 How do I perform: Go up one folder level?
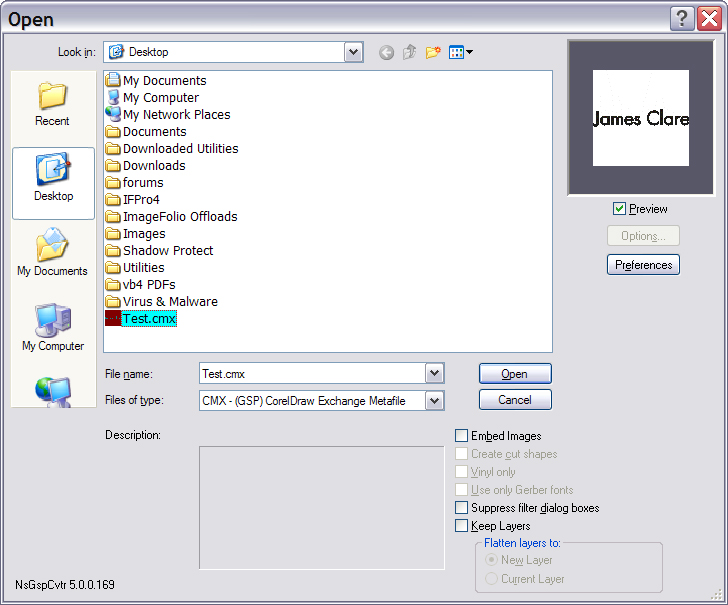tap(409, 52)
